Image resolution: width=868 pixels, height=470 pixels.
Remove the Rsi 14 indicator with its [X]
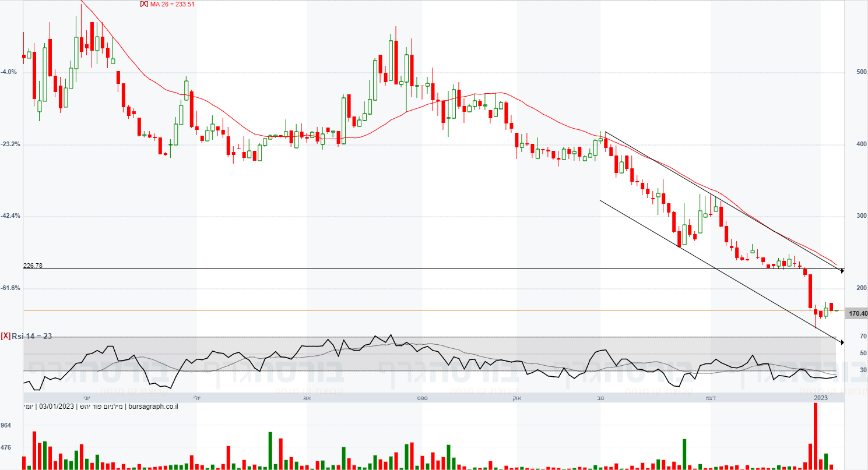[6, 336]
